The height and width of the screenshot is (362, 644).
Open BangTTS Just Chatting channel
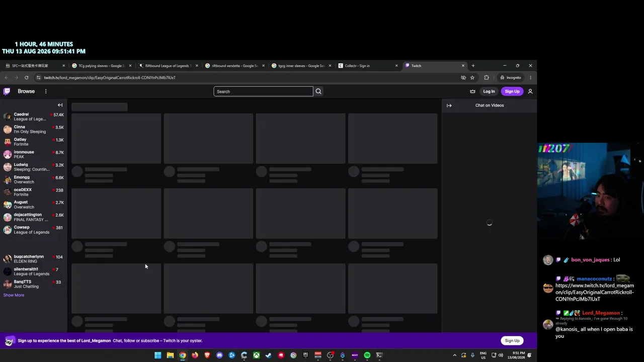33,284
